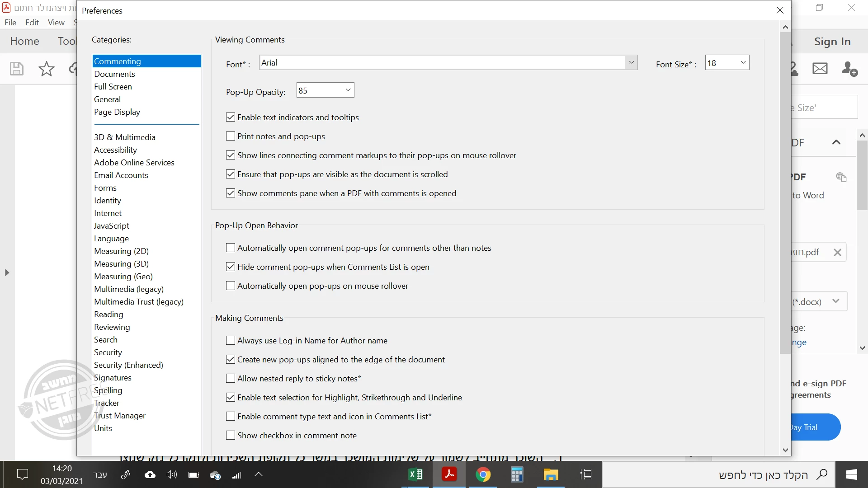
Task: Click the Save file icon
Action: tap(17, 69)
